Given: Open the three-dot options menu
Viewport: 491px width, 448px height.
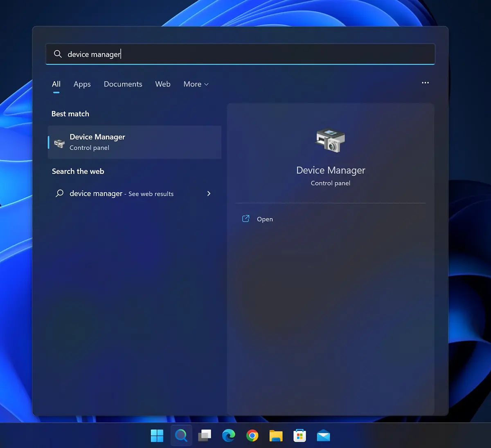Looking at the screenshot, I should click(x=426, y=83).
